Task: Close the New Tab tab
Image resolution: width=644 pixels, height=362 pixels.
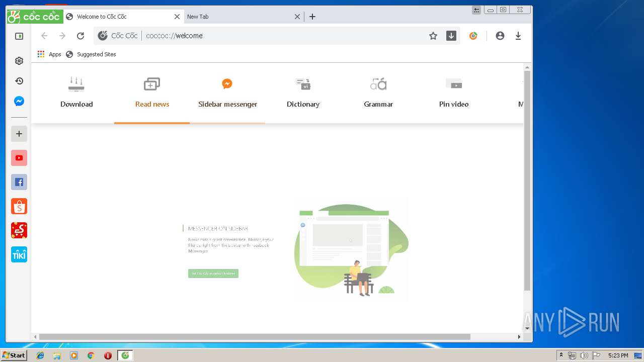Action: click(297, 17)
